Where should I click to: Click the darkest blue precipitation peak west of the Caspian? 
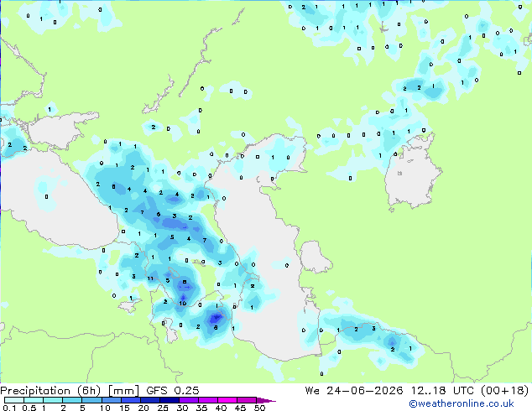[216, 318]
